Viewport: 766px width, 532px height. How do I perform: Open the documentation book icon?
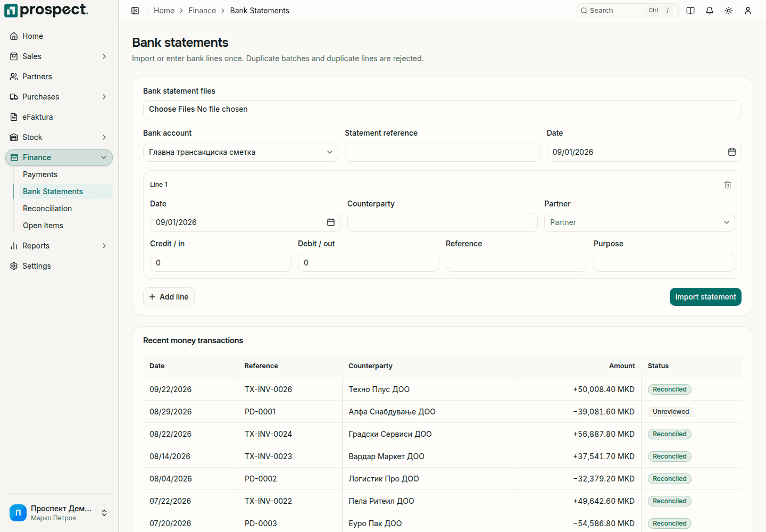point(690,11)
